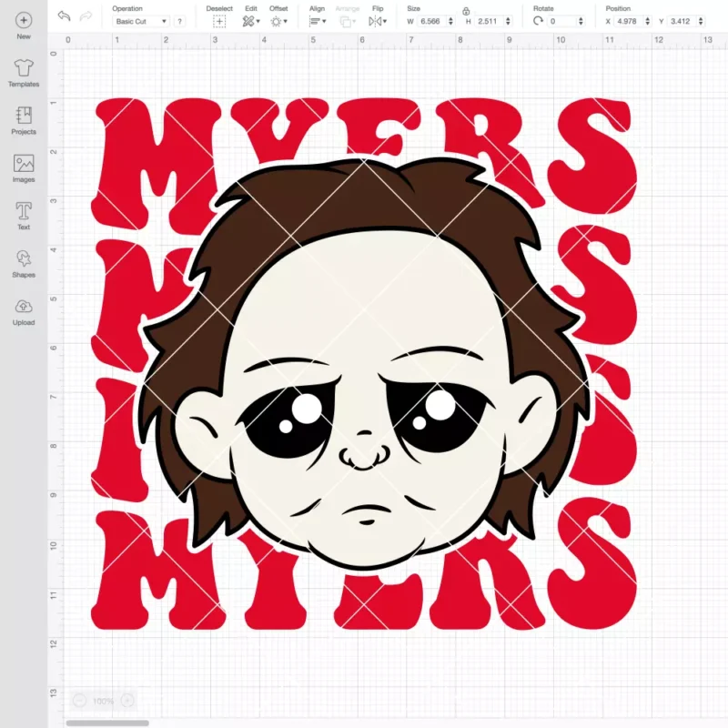Screen dimensions: 728x728
Task: Select the Text tool
Action: tap(24, 216)
